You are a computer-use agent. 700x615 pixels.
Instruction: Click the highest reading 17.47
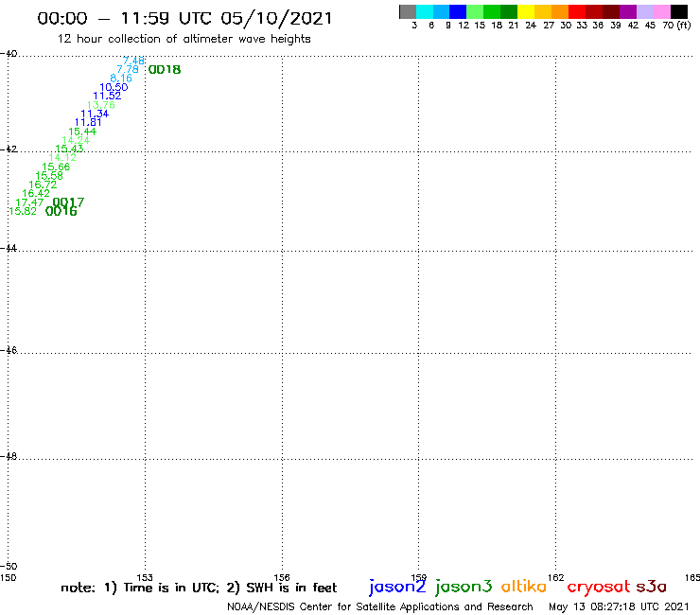tap(29, 202)
